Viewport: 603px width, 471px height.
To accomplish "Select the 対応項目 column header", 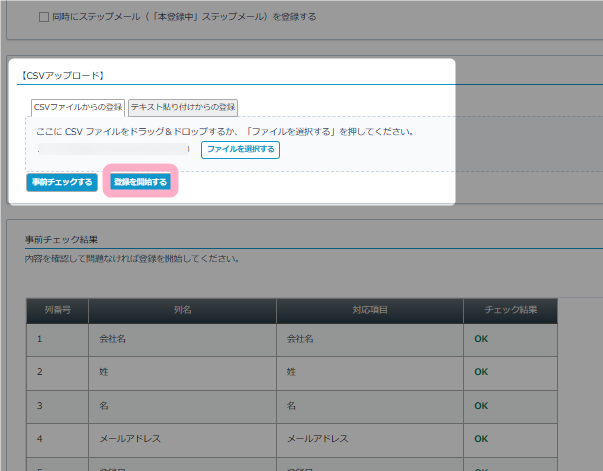I will point(370,310).
